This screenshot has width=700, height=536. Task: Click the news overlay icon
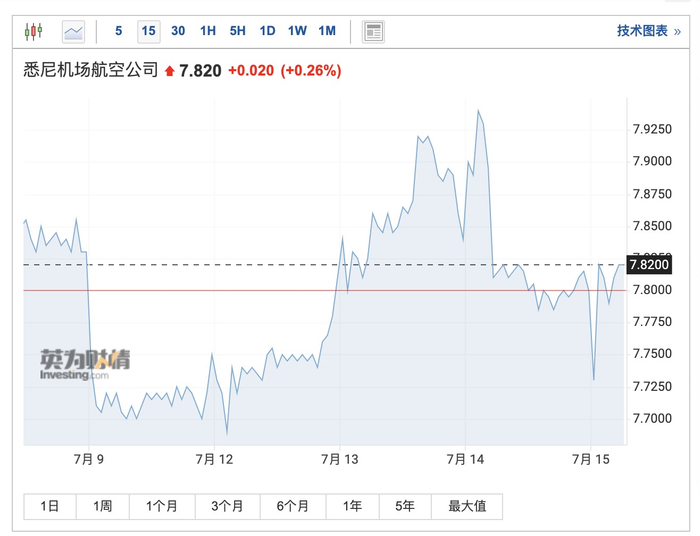click(x=373, y=31)
